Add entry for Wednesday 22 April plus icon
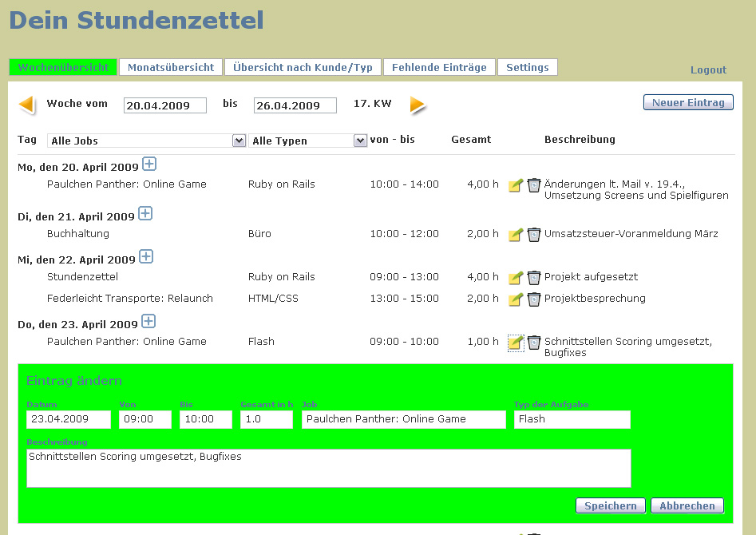Screen dimensions: 756x535 [x=146, y=256]
